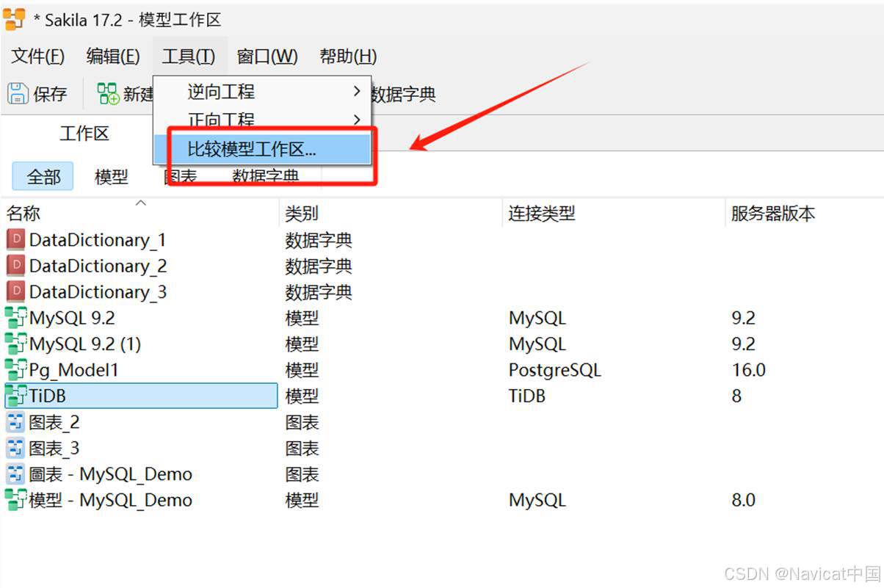Select the MySQL 9.2 row name

click(x=72, y=318)
